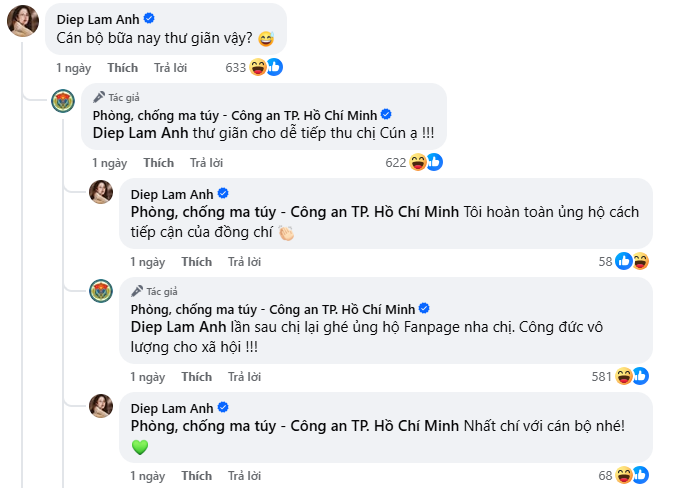Click Trả lời under "Tôi hoàn toàn ủng hộ" comment
This screenshot has height=488, width=691.
(x=244, y=262)
